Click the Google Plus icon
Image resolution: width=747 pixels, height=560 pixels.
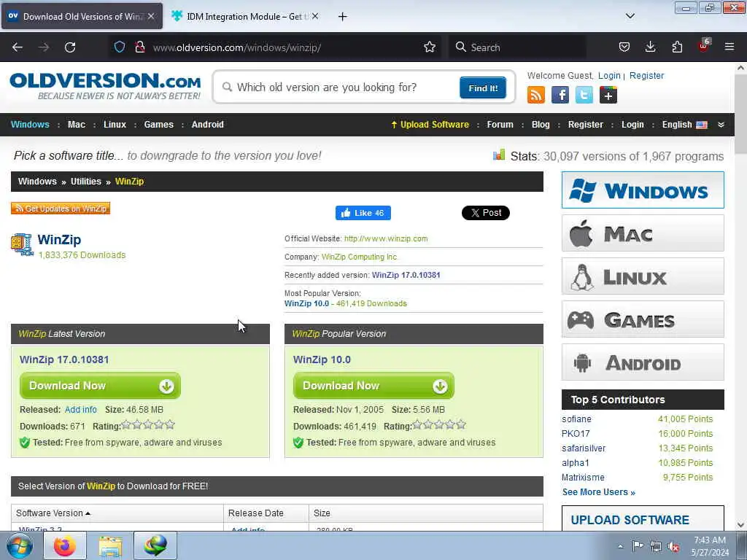tap(608, 95)
